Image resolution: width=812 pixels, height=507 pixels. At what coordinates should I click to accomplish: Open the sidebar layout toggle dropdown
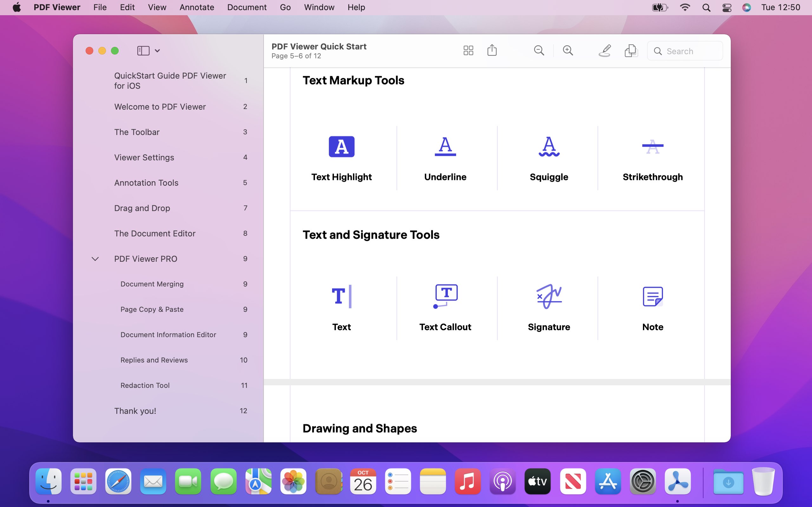click(157, 51)
